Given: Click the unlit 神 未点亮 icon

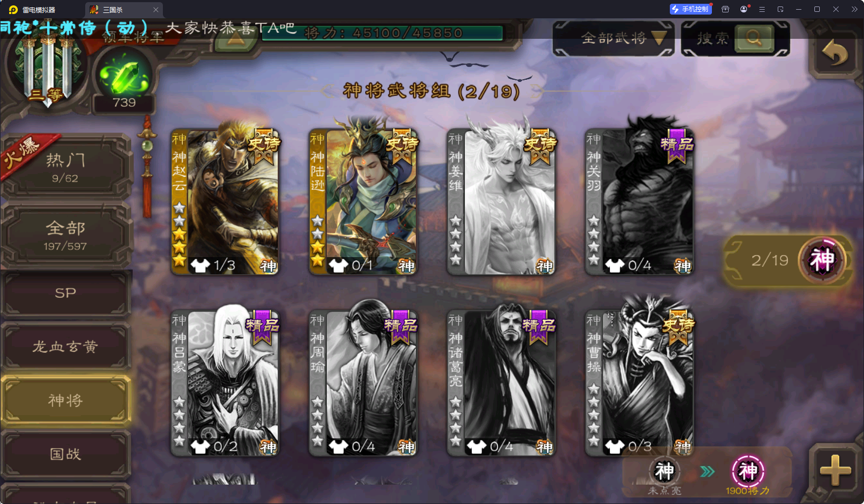Looking at the screenshot, I should (664, 472).
